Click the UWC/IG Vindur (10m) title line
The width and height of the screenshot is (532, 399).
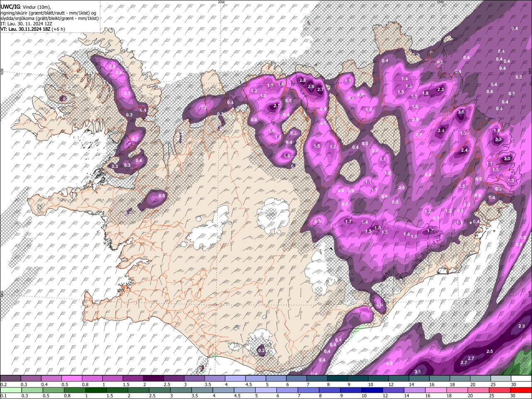tap(25, 7)
